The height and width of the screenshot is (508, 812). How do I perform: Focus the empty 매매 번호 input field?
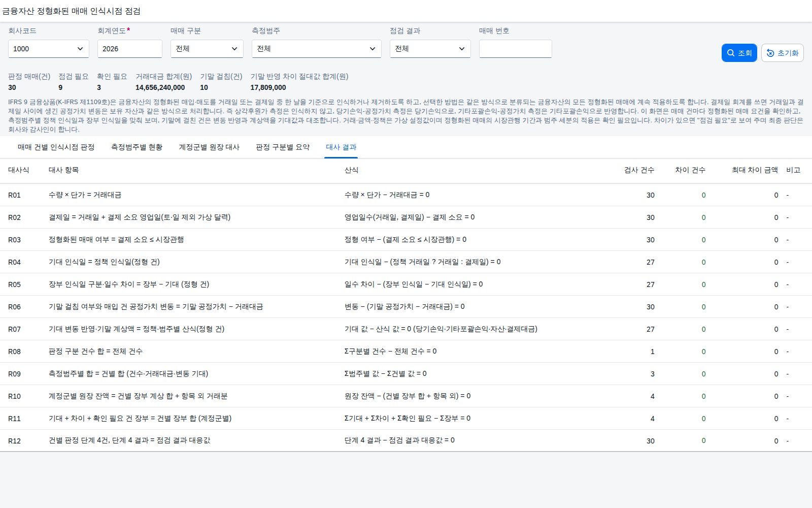(x=516, y=49)
